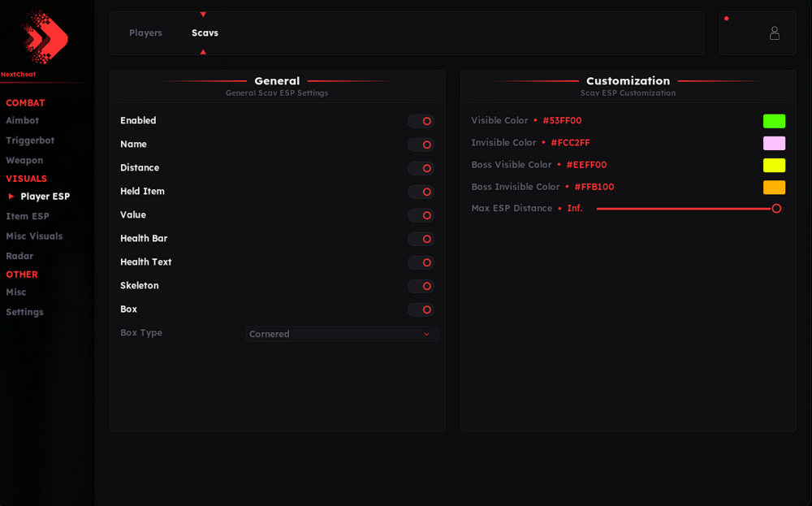Image resolution: width=812 pixels, height=506 pixels.
Task: Click the red arrow beside Player ESP
Action: [x=11, y=197]
